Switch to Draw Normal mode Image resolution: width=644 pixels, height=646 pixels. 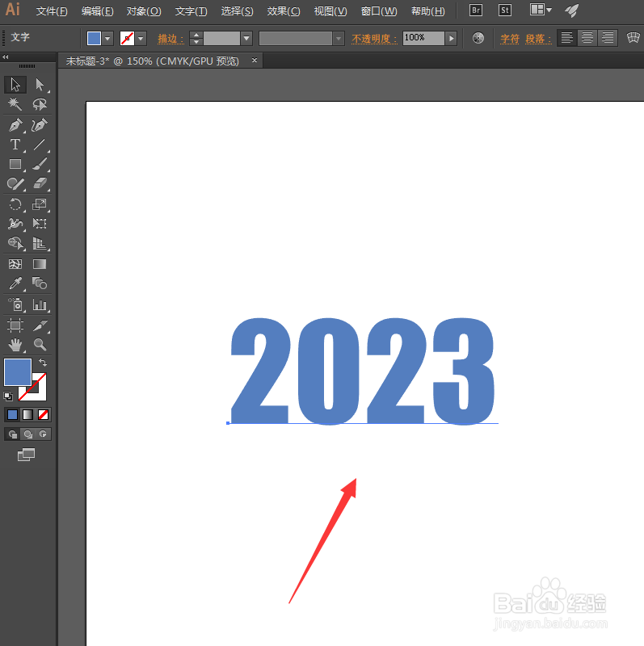click(x=12, y=434)
